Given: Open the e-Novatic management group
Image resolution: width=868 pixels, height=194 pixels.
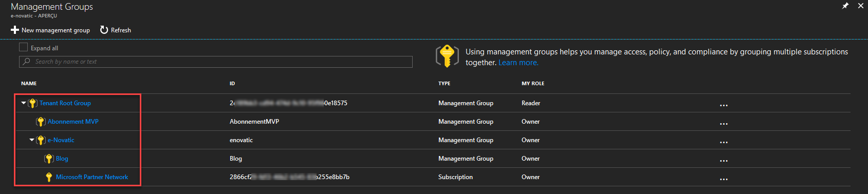Looking at the screenshot, I should tap(61, 140).
